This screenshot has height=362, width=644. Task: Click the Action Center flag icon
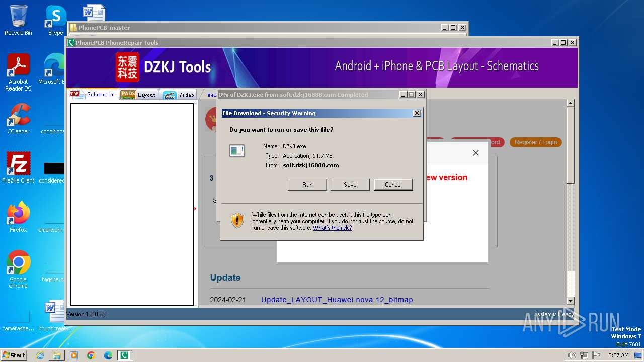596,355
